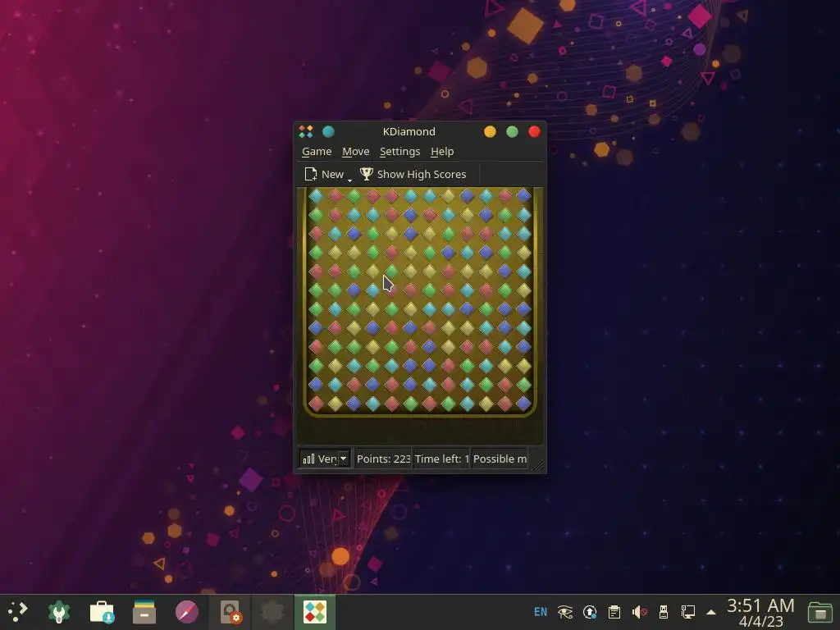
Task: Open the application launcher in the panel
Action: tap(16, 612)
